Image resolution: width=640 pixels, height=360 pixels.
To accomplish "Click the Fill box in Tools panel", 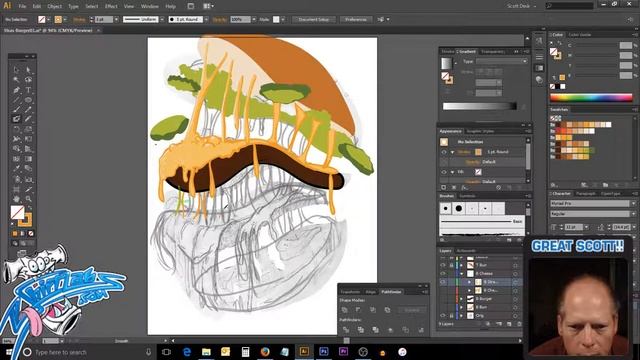I will 17,212.
